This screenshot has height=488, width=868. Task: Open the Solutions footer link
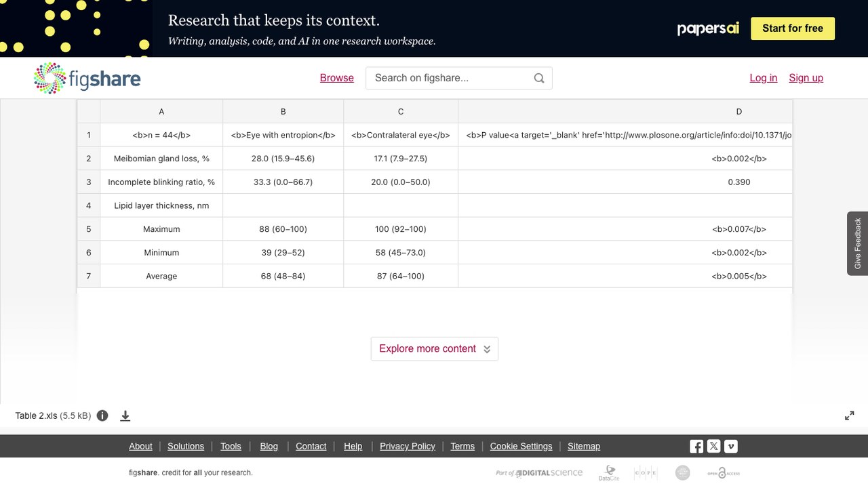pyautogui.click(x=186, y=446)
